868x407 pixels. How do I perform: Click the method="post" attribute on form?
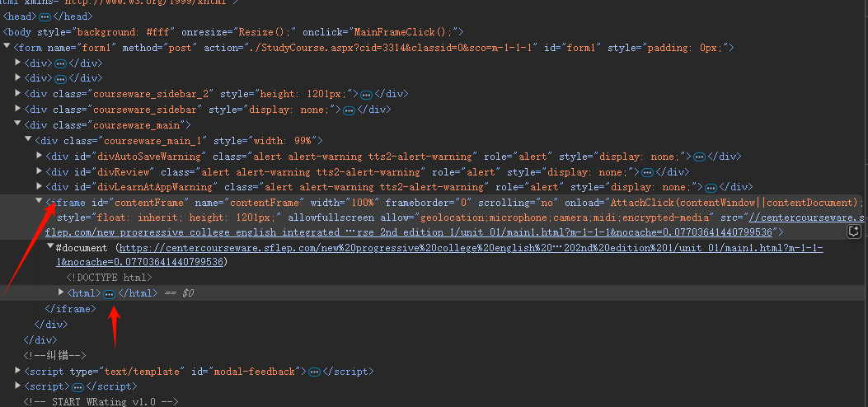coord(160,48)
